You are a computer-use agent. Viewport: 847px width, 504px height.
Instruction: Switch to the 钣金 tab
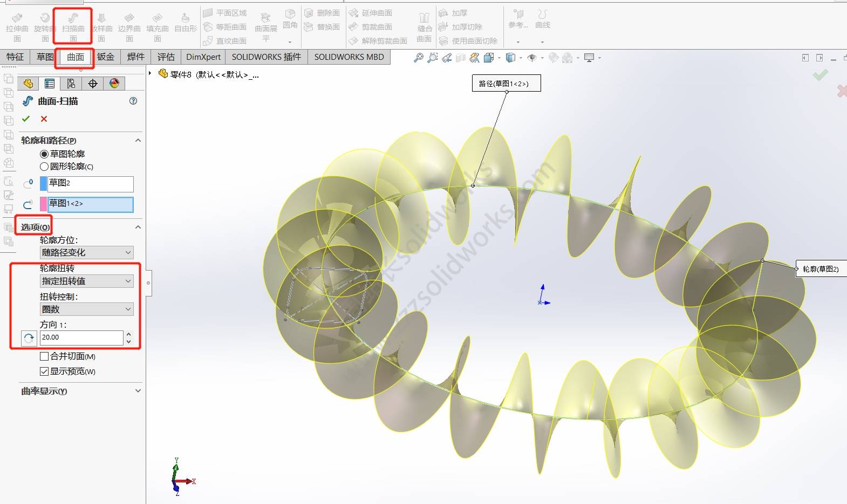coord(106,57)
